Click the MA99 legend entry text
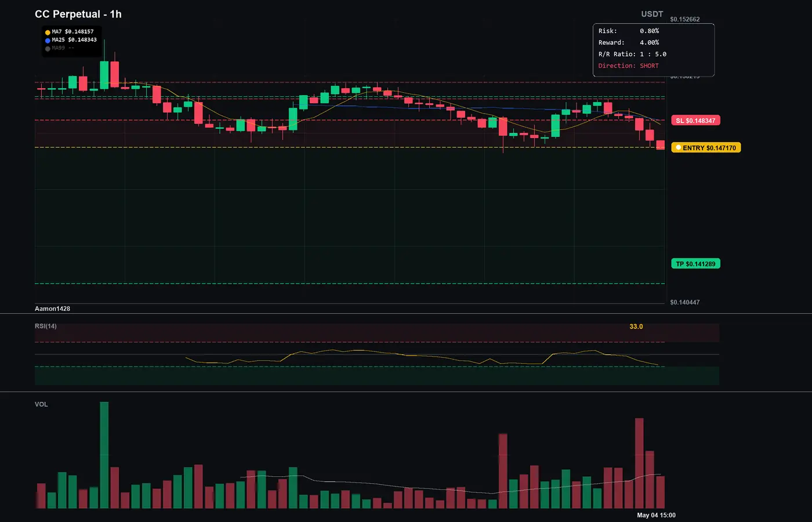This screenshot has width=812, height=522. pos(63,48)
